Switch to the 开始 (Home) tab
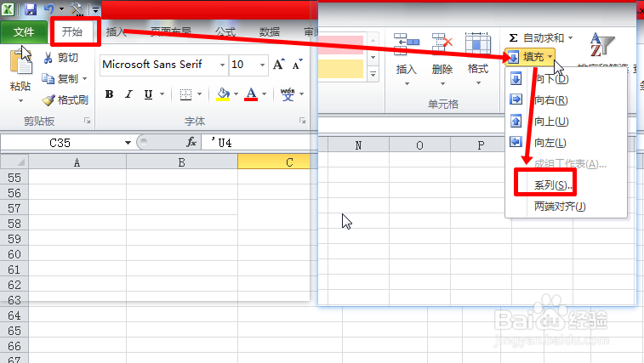Image resolution: width=644 pixels, height=363 pixels. pyautogui.click(x=72, y=31)
